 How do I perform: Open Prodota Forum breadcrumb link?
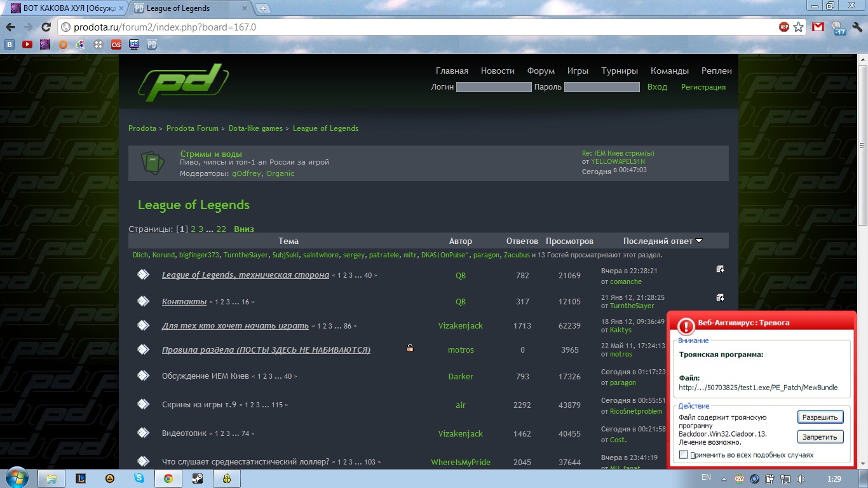[193, 128]
